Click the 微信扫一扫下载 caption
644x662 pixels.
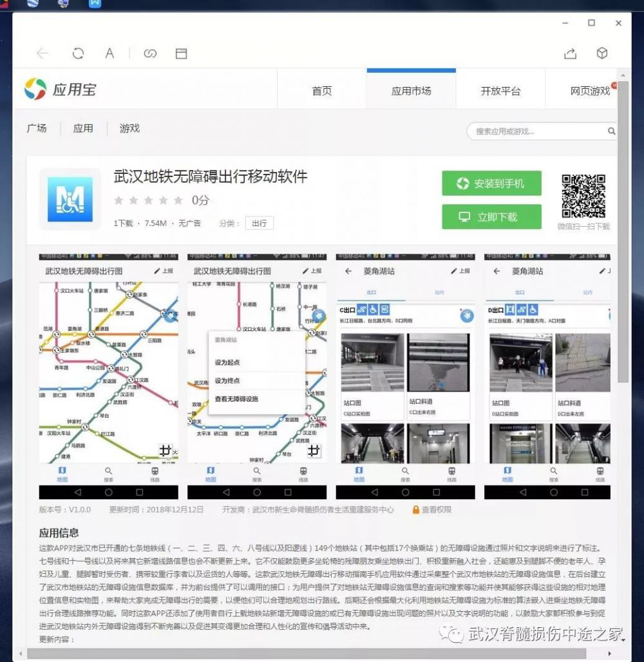(583, 226)
